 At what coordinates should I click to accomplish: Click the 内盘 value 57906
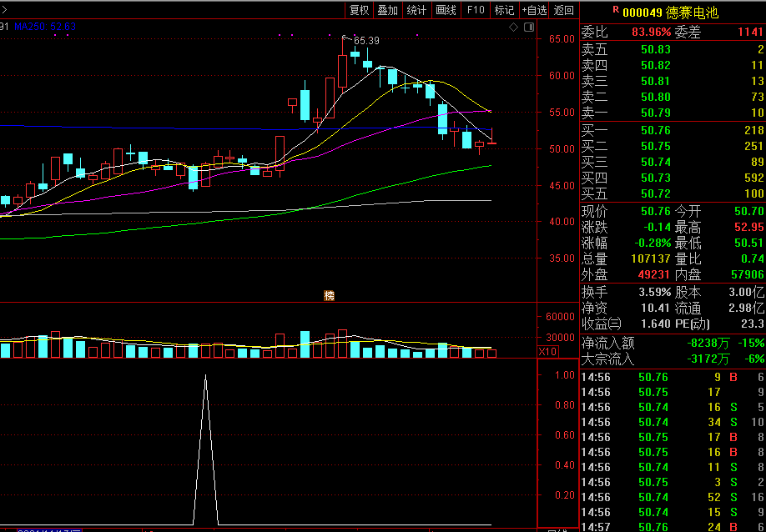click(x=748, y=275)
